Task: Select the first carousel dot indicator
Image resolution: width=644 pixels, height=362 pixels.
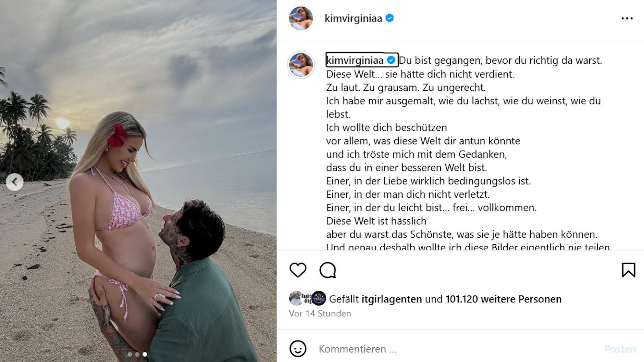Action: coord(130,354)
